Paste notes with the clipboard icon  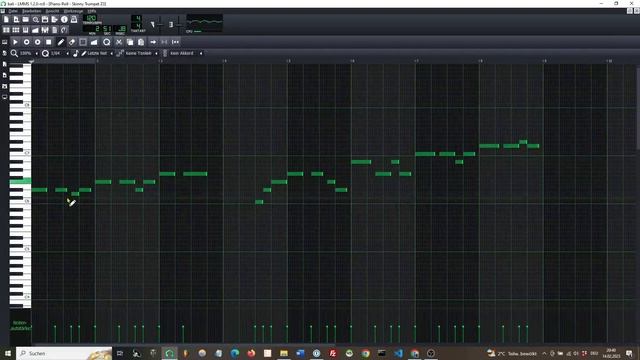tap(141, 42)
